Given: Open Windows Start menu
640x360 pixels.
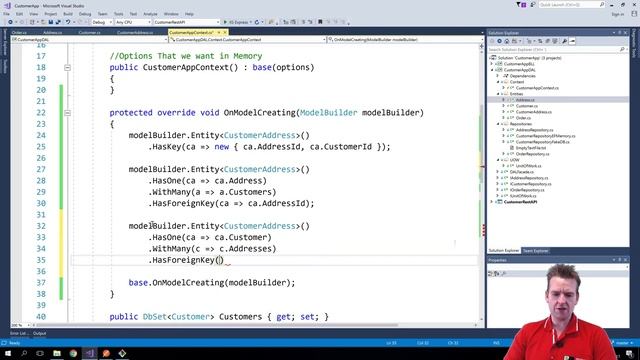Looking at the screenshot, I should click(8, 353).
